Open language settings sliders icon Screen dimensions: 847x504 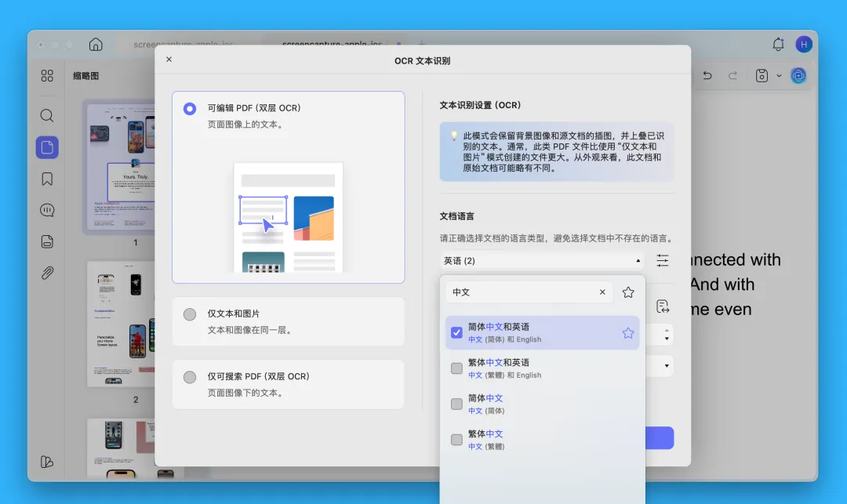(x=662, y=261)
